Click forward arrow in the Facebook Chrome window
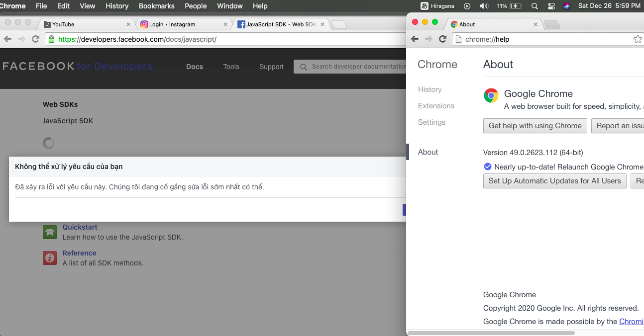 [x=21, y=39]
